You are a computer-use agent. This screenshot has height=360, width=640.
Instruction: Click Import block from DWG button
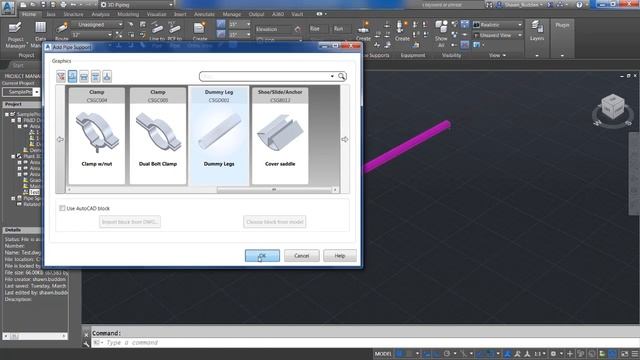pyautogui.click(x=130, y=222)
